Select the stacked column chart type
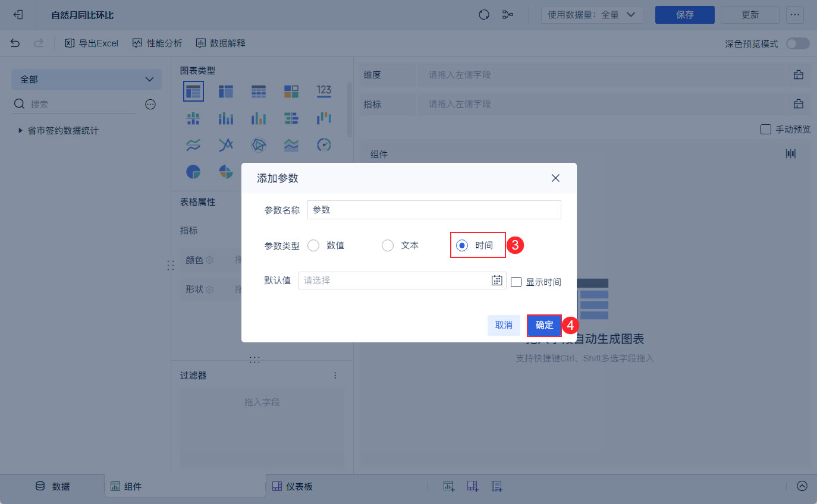 (x=226, y=118)
